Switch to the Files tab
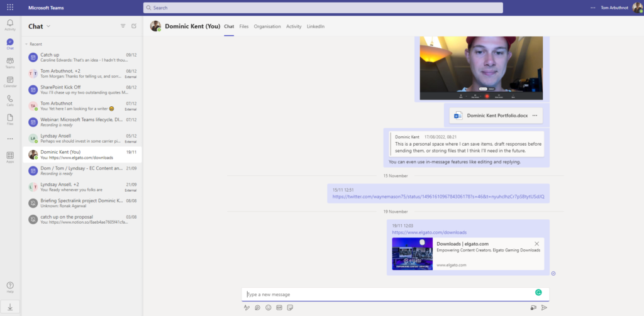The height and width of the screenshot is (316, 644). click(244, 26)
